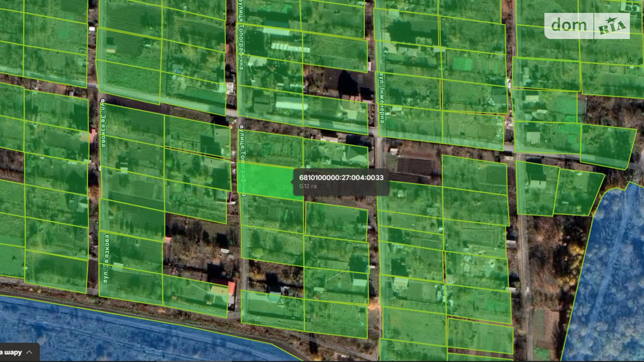Screen dimensions: 644x362
Task: Select parcel directly below the highlighted parcel
Action: pyautogui.click(x=272, y=212)
